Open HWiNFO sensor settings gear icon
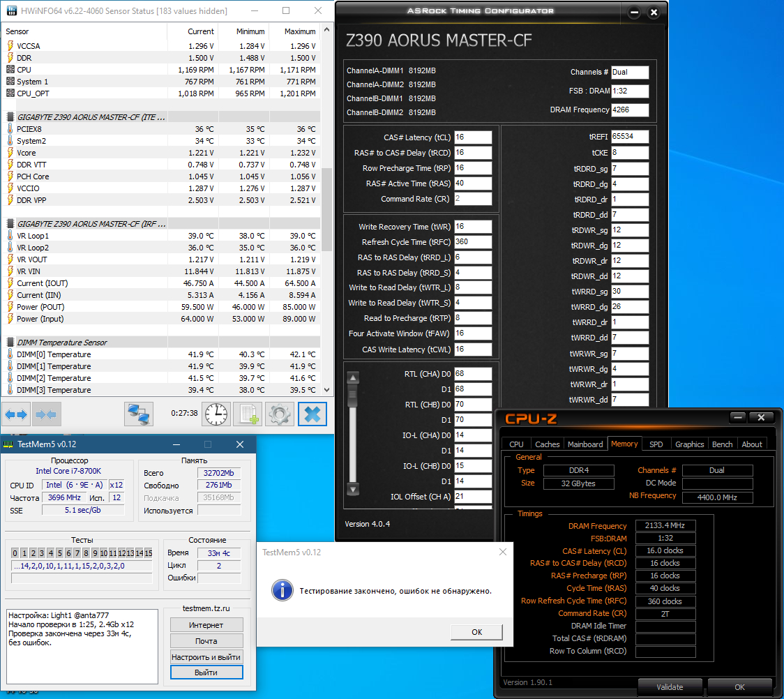784x699 pixels. tap(280, 414)
